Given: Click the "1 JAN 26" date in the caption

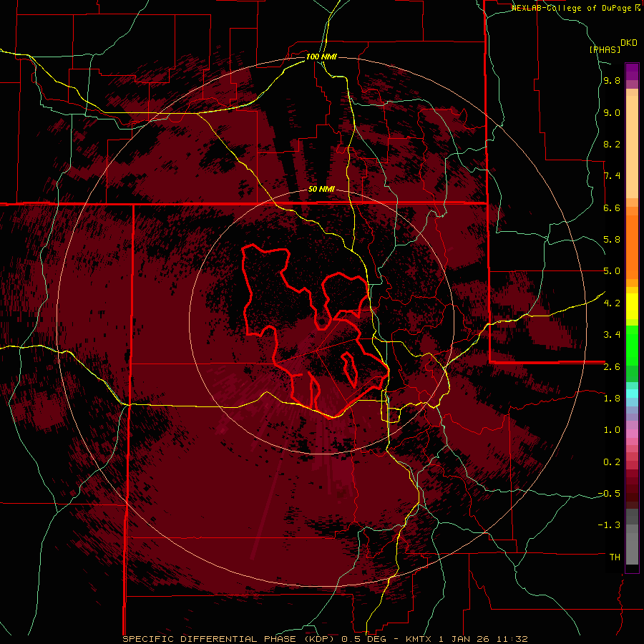Looking at the screenshot, I should [464, 639].
